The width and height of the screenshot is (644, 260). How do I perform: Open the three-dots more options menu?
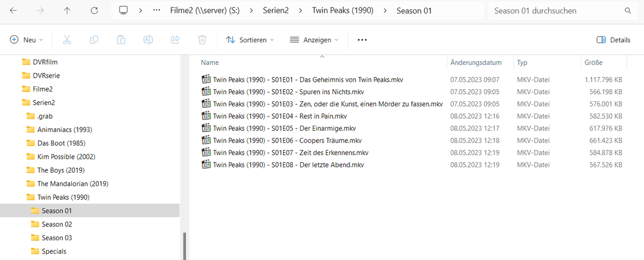pos(362,40)
